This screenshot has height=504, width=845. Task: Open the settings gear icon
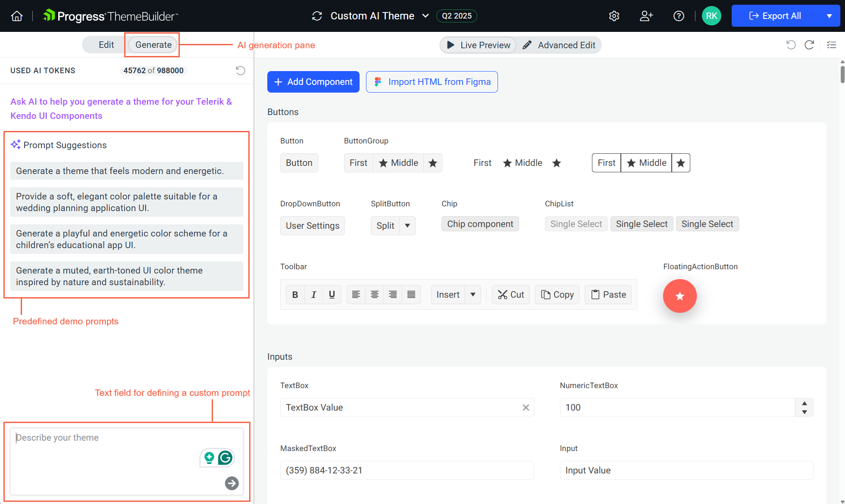coord(614,16)
